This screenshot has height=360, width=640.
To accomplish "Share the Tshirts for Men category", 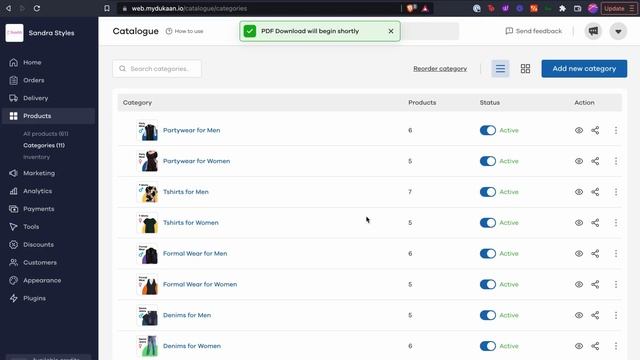I will pos(595,192).
